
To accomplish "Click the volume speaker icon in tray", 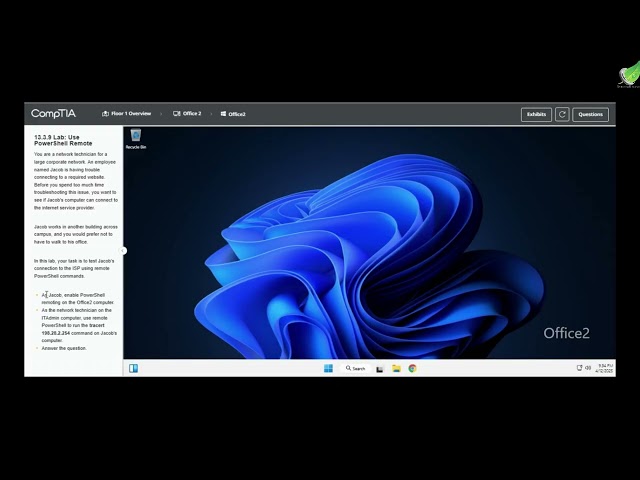I will [x=588, y=368].
